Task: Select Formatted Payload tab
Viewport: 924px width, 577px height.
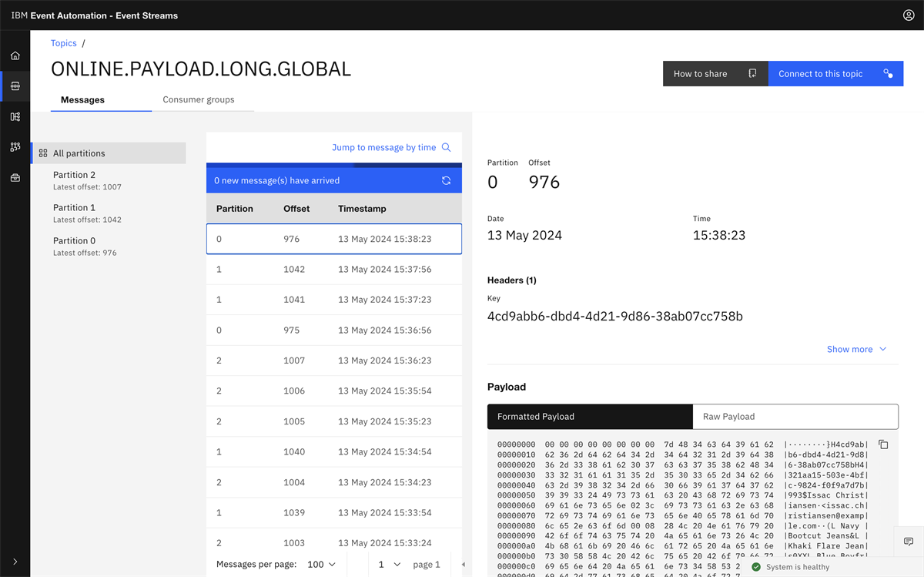Action: pos(590,416)
